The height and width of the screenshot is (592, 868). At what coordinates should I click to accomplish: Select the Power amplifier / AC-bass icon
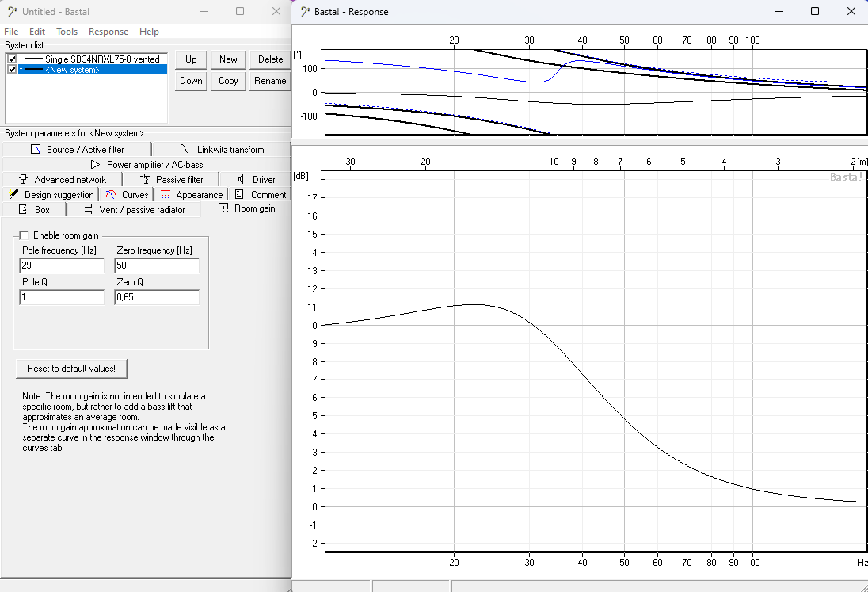coord(95,164)
